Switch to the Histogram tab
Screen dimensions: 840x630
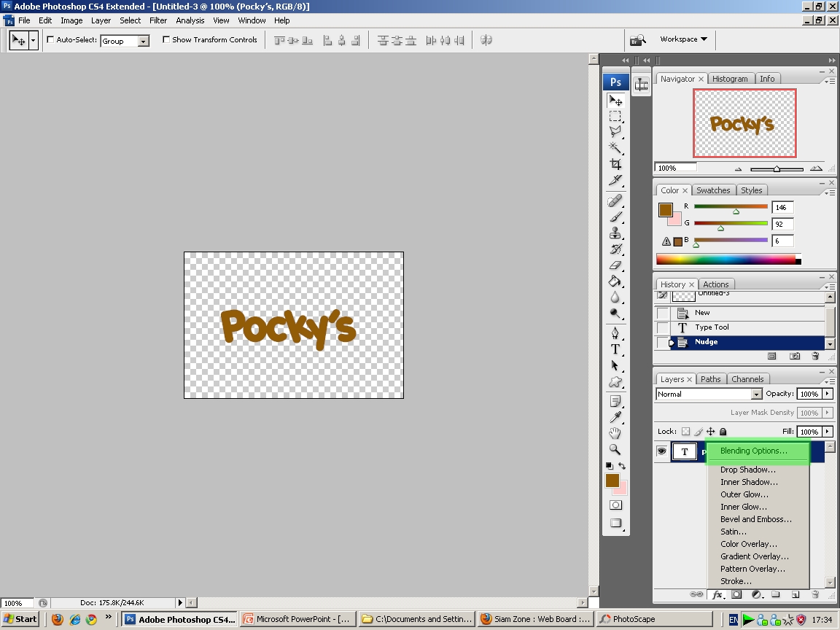[730, 79]
